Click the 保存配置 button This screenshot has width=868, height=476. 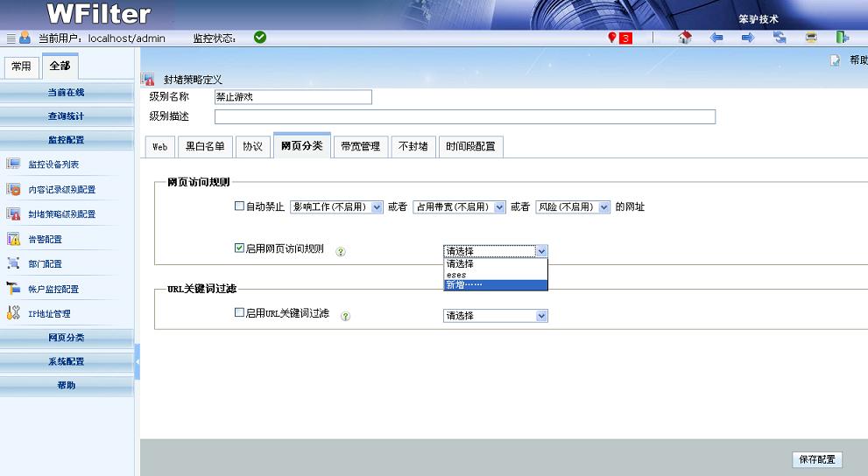[x=818, y=459]
